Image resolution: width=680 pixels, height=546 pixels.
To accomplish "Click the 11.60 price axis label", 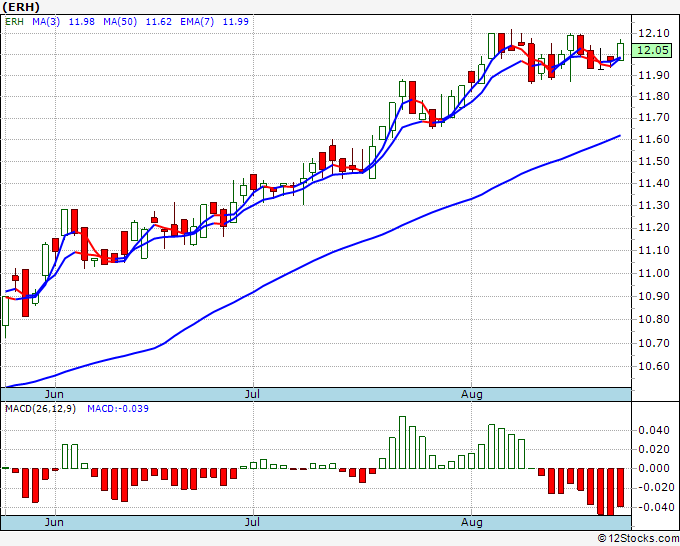I will click(654, 139).
